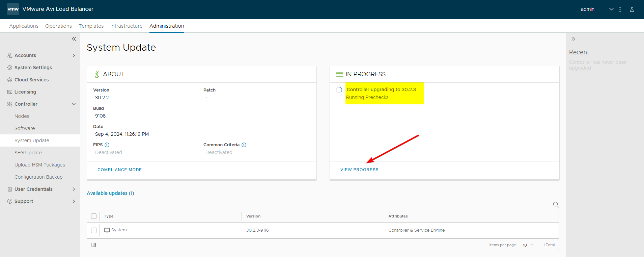Click the user profile icon
644x257 pixels.
632,9
